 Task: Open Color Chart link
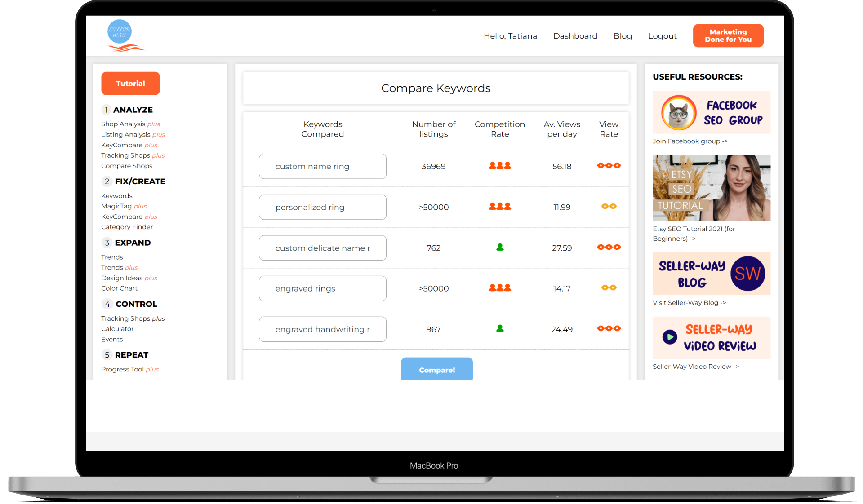coord(119,288)
